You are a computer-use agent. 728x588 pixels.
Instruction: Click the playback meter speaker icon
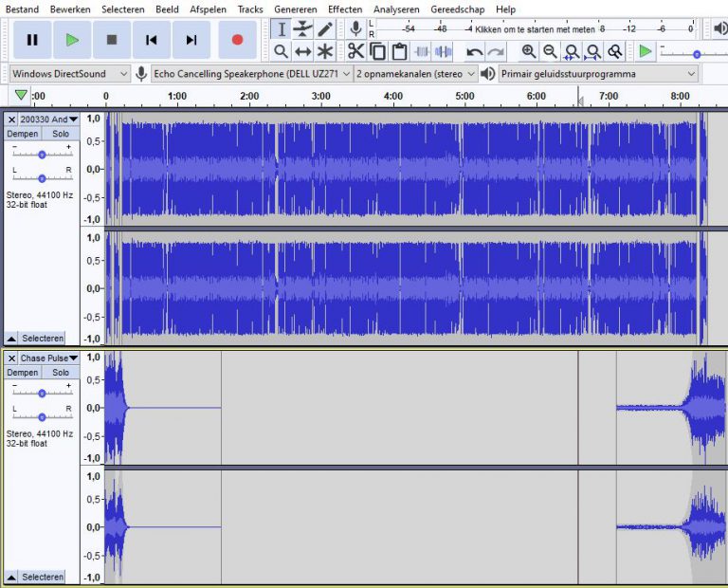[x=720, y=28]
